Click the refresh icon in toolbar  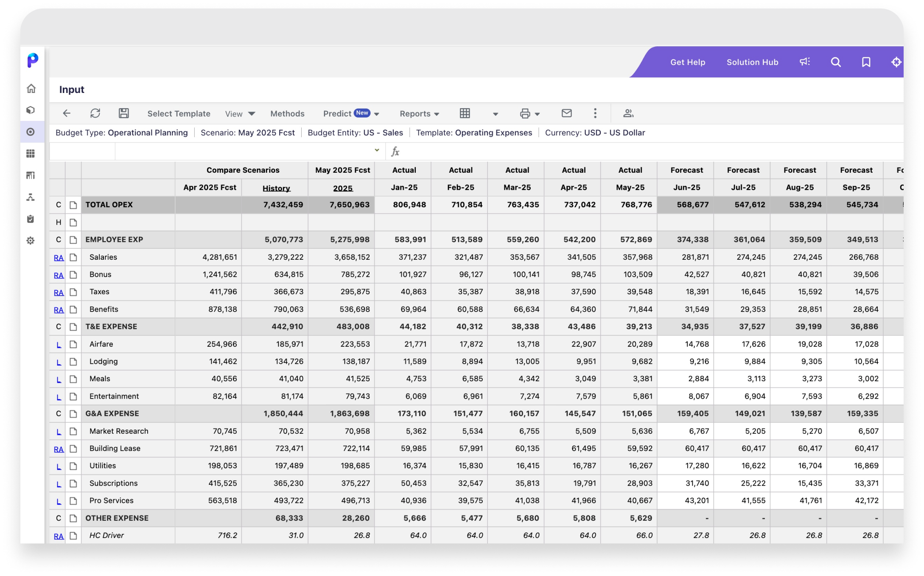pos(95,113)
